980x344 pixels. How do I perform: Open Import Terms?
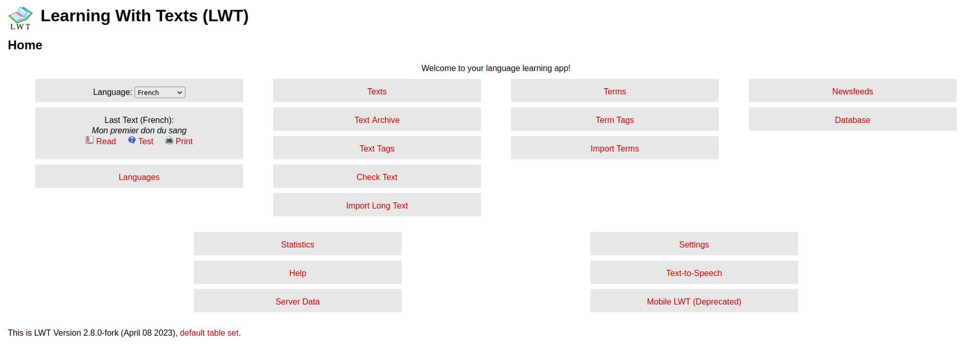click(614, 148)
